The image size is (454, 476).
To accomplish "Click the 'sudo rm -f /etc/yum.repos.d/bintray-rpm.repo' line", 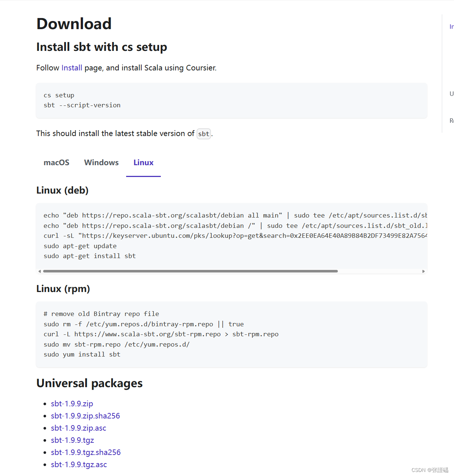I will [x=143, y=324].
